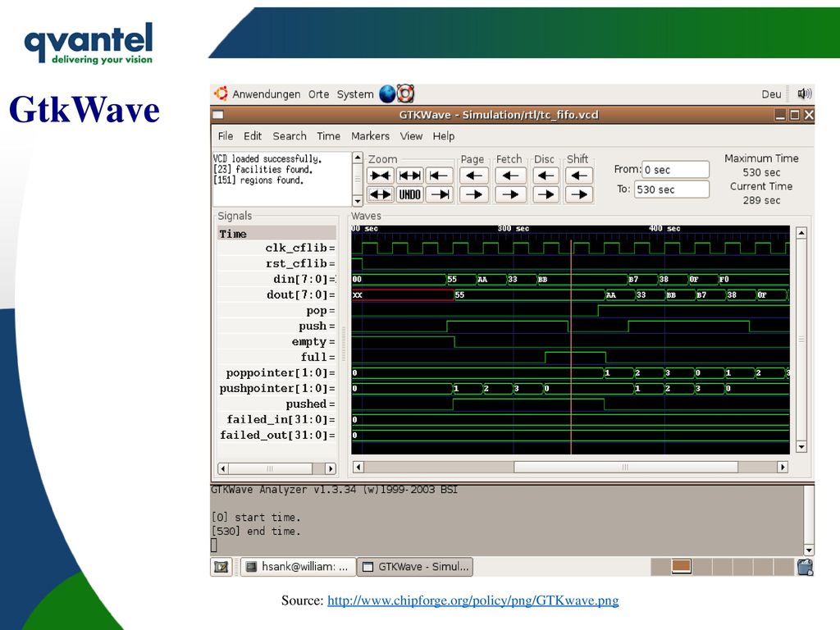The image size is (840, 630).
Task: Click the Signals horizontal scrollbar thumb
Action: pos(271,468)
